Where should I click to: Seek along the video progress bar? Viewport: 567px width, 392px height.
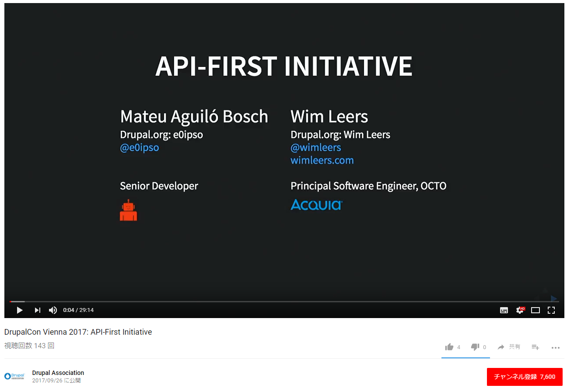pos(284,301)
